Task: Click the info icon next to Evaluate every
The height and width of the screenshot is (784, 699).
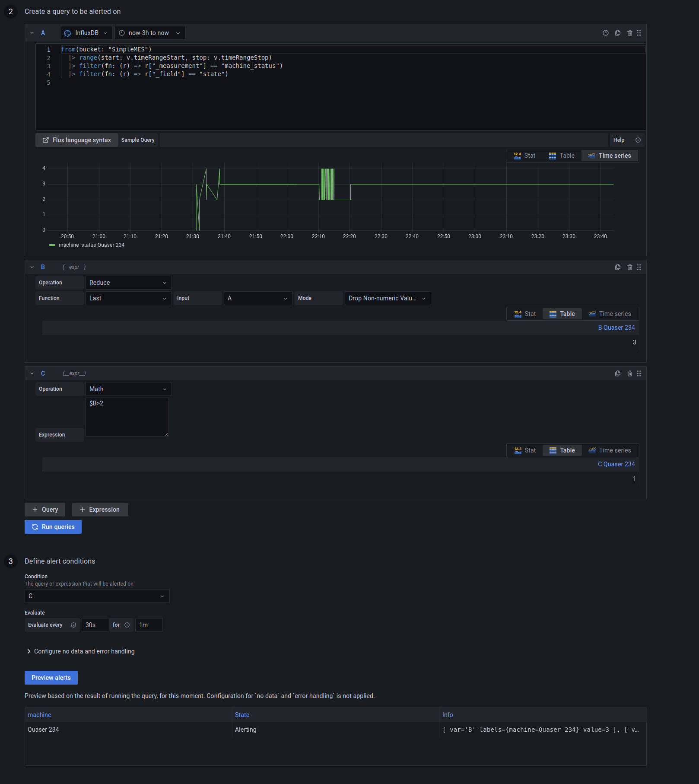Action: click(73, 625)
